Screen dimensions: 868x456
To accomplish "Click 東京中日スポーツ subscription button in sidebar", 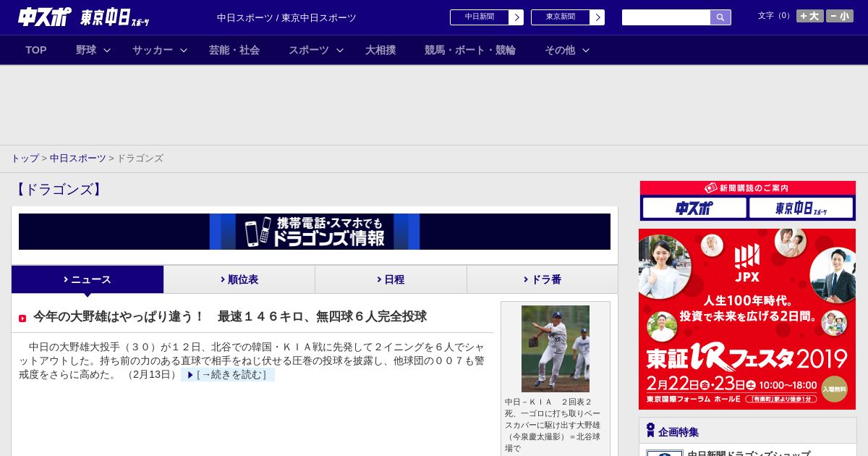I will click(801, 208).
